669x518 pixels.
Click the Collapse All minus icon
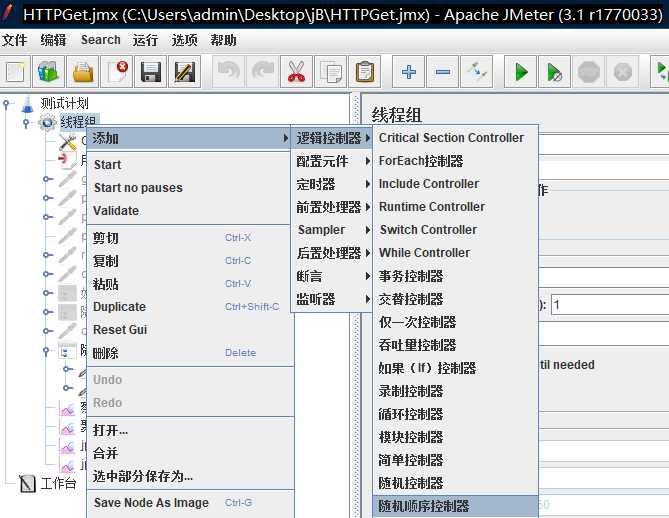tap(443, 72)
